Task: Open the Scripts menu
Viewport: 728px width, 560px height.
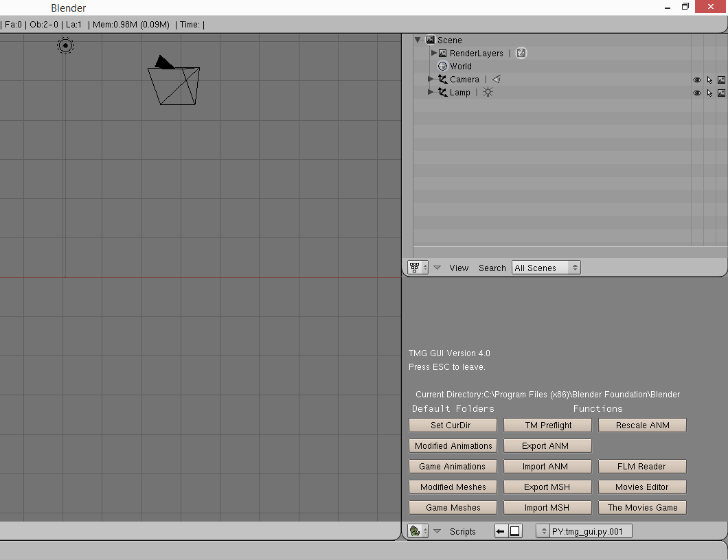Action: coord(462,532)
